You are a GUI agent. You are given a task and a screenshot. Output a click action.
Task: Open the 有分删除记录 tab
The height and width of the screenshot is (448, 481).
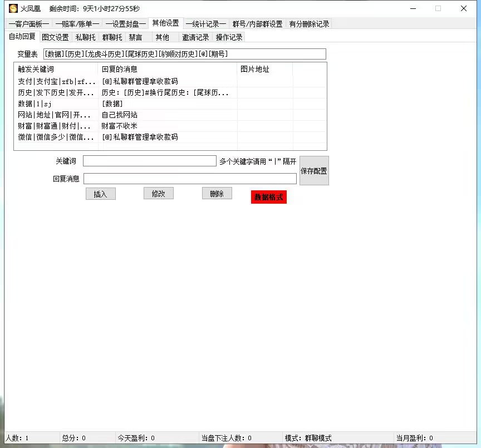pos(309,24)
